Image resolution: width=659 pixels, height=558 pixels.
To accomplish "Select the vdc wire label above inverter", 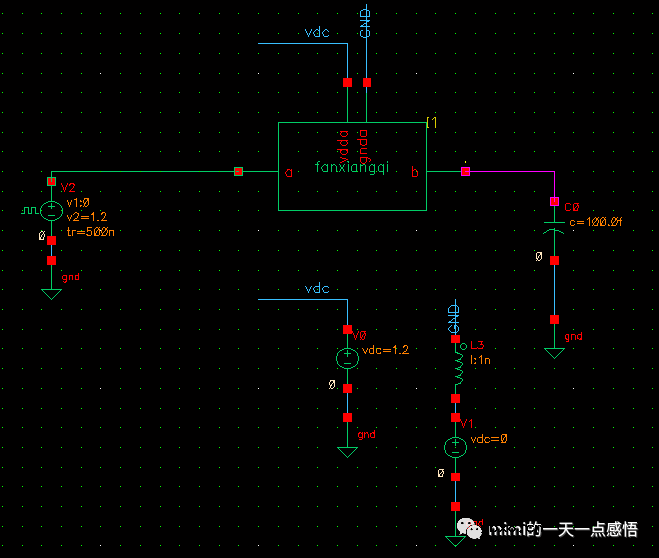I will click(316, 33).
